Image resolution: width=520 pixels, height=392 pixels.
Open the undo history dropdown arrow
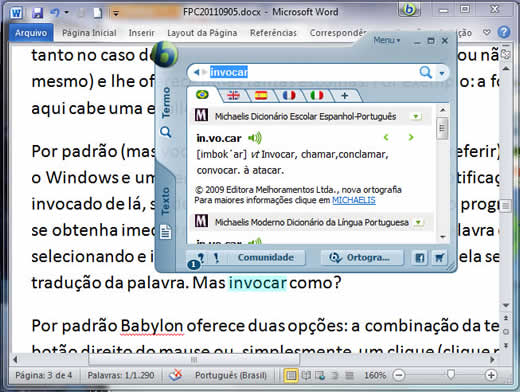(67, 13)
